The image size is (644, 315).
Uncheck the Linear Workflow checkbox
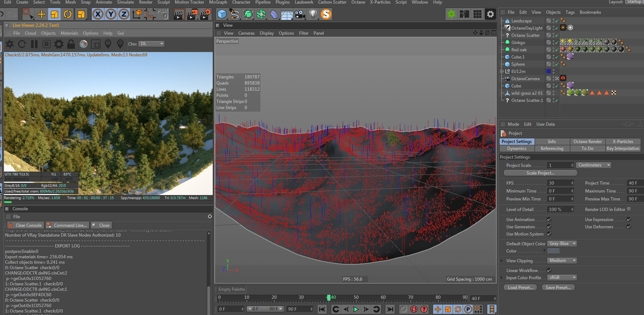tap(549, 271)
